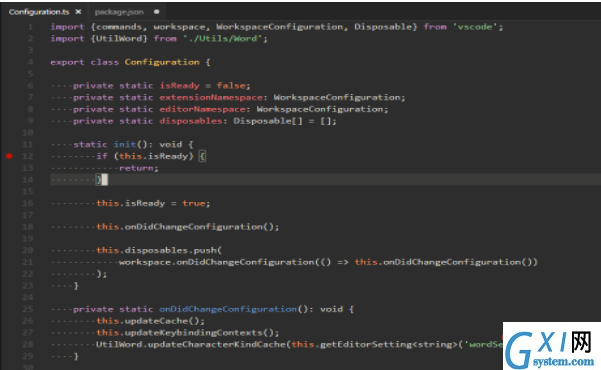Click editorNamespace property on line 8
Viewport: 601px width, 370px height.
click(x=202, y=109)
